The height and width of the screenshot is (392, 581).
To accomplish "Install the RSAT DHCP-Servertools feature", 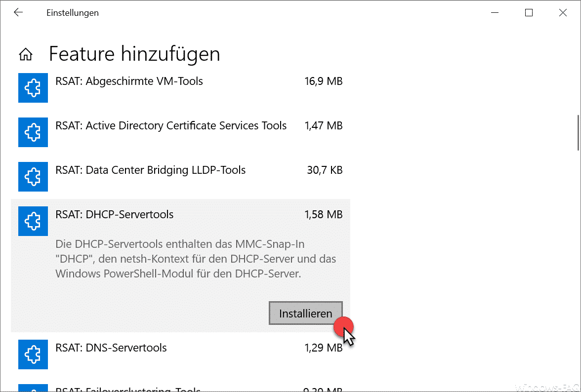I will coord(306,313).
